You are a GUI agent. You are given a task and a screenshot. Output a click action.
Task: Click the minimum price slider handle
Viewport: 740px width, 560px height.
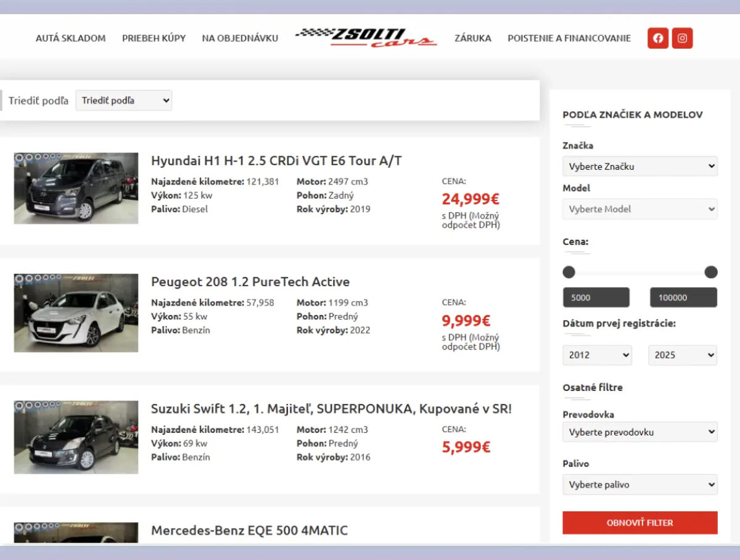click(x=569, y=272)
